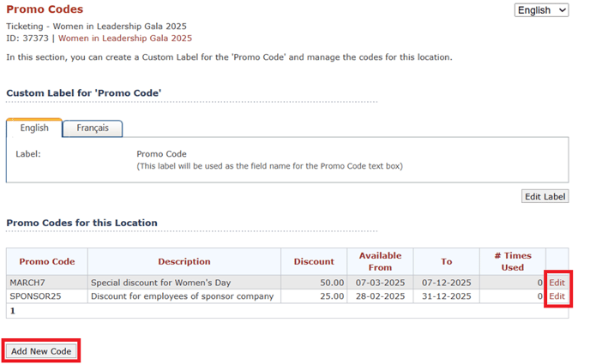Select the SPONSOR25 code cell
This screenshot has height=364, width=590.
point(47,296)
